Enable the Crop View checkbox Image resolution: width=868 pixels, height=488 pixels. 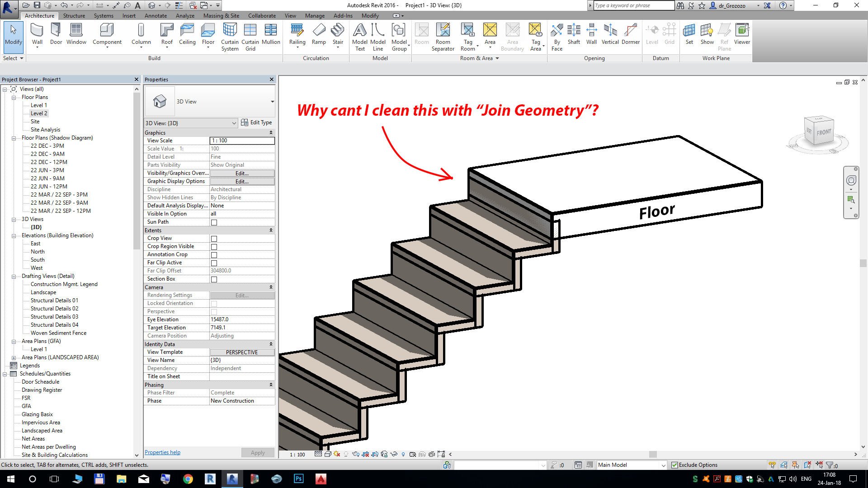click(x=214, y=239)
